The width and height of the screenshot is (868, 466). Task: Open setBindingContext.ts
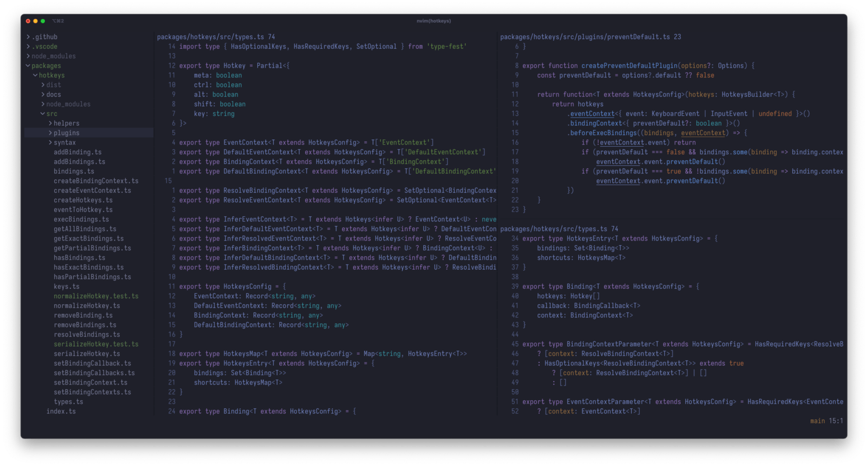90,383
